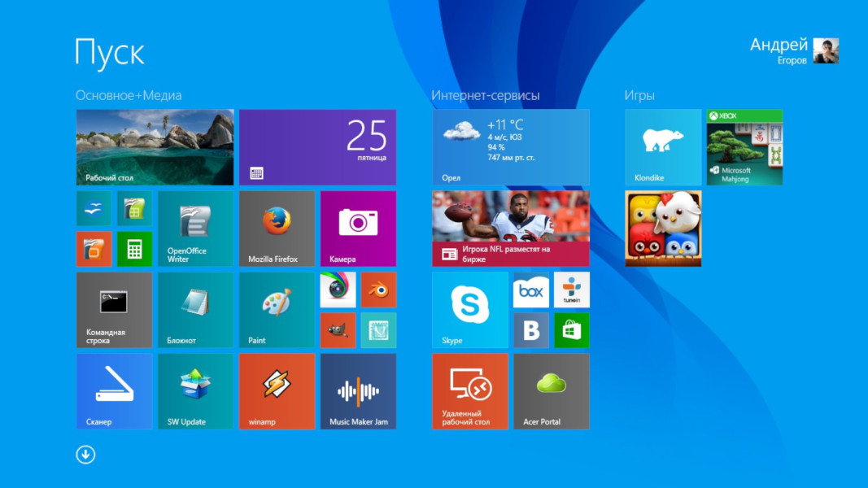Image resolution: width=868 pixels, height=488 pixels.
Task: Open the VK tile with letter B
Action: [531, 330]
